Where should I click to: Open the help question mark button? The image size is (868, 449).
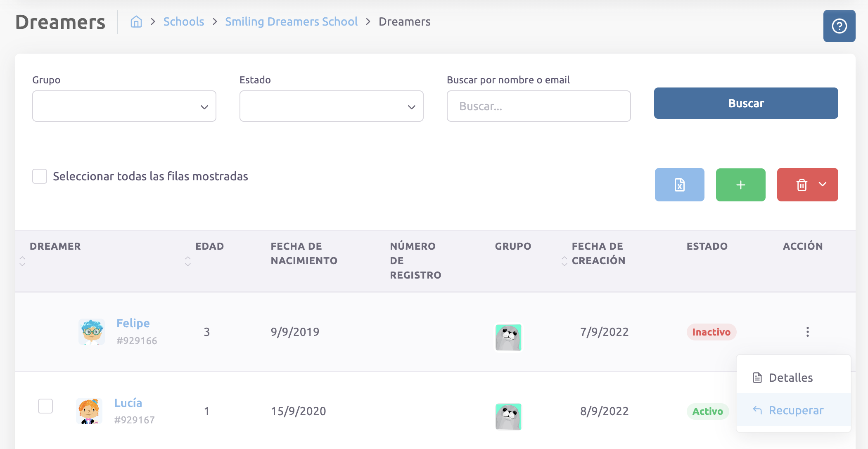click(839, 26)
